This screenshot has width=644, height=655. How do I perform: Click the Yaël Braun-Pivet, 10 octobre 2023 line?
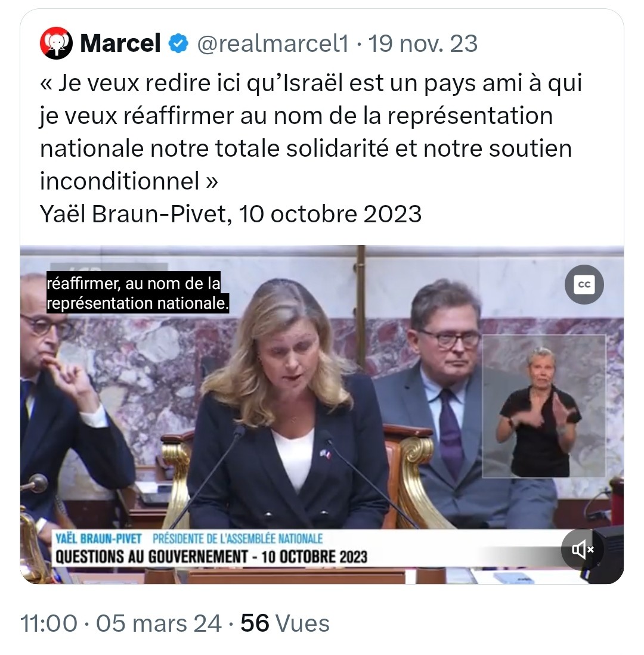(231, 214)
